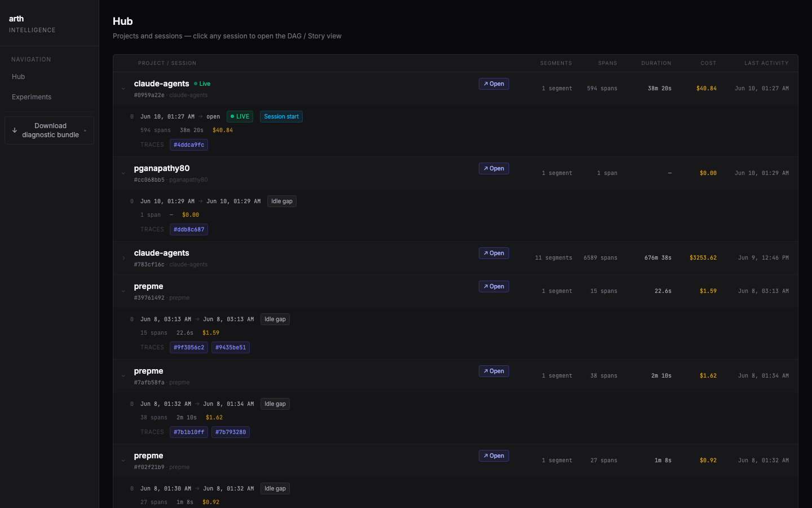The width and height of the screenshot is (812, 508).
Task: Open the claude-agents #783cf16c session
Action: coord(494,253)
